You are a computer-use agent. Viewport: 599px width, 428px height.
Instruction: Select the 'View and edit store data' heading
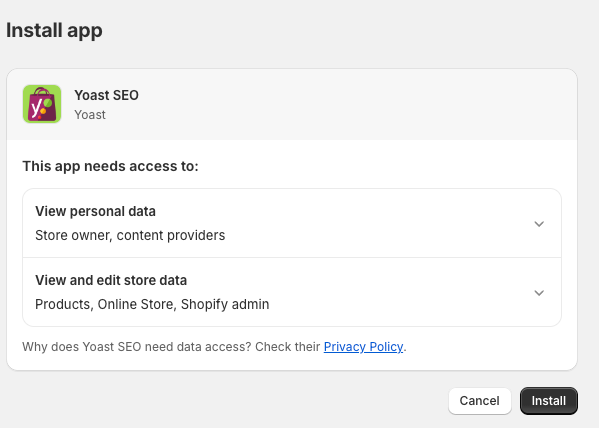(111, 280)
